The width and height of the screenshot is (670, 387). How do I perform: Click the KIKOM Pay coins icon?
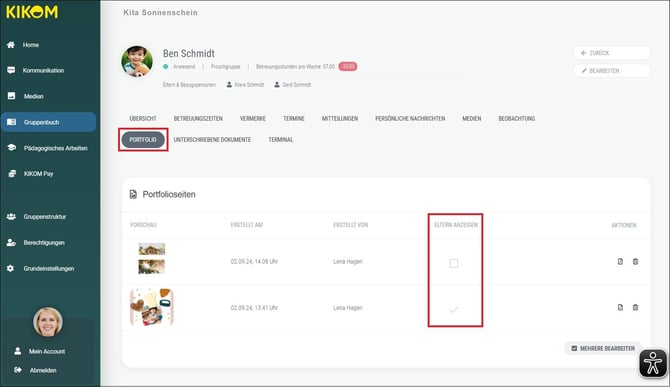click(12, 173)
